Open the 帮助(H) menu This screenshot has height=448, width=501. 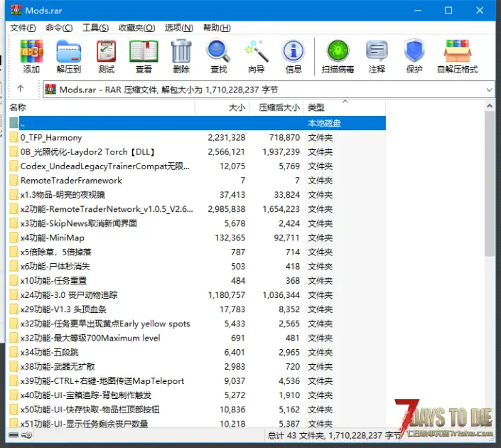point(217,28)
